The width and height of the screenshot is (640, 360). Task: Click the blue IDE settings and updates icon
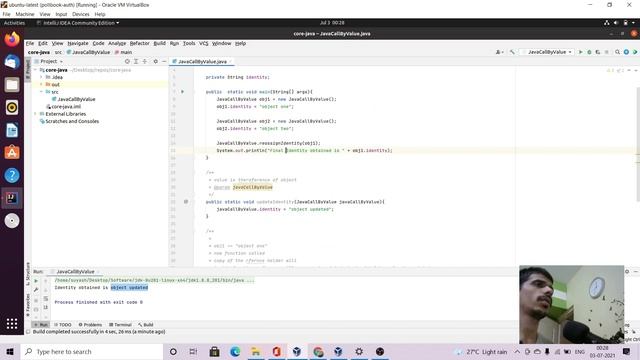[626, 52]
